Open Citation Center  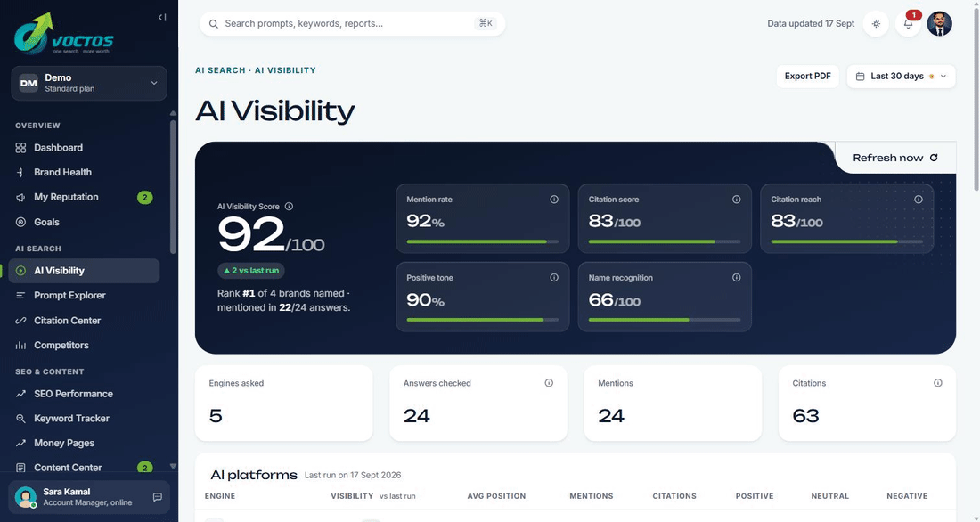tap(85, 320)
